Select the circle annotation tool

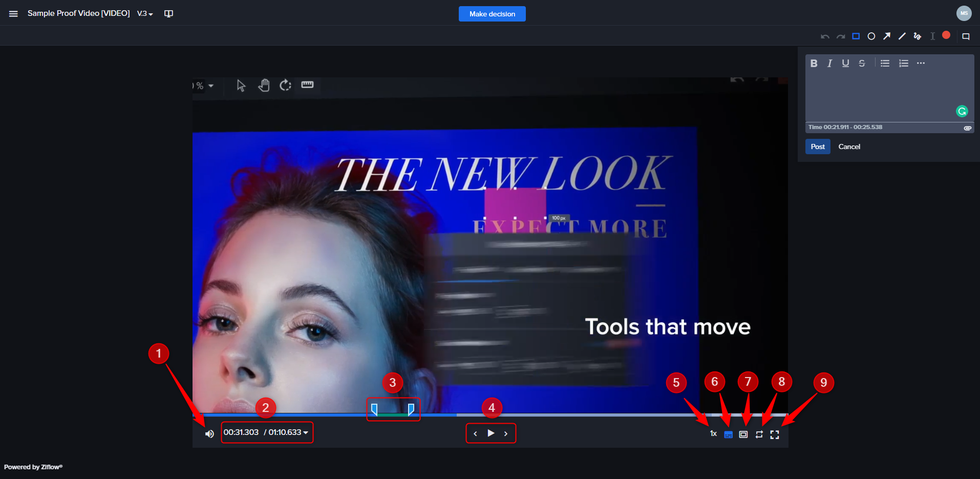coord(871,36)
